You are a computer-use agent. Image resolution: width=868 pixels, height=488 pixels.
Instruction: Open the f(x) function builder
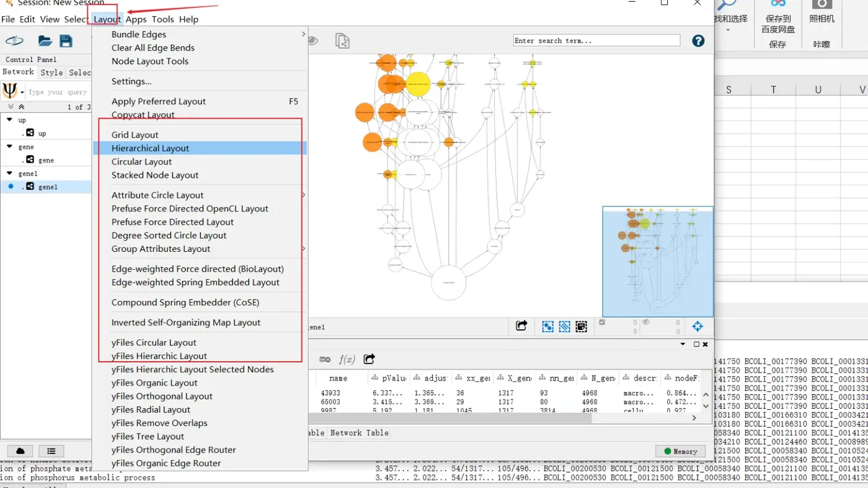(347, 359)
